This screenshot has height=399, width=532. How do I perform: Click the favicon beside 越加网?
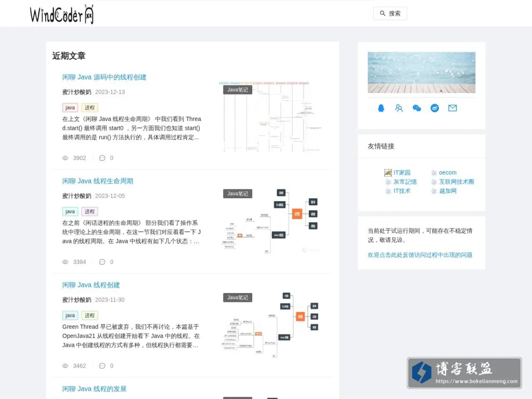pyautogui.click(x=434, y=191)
